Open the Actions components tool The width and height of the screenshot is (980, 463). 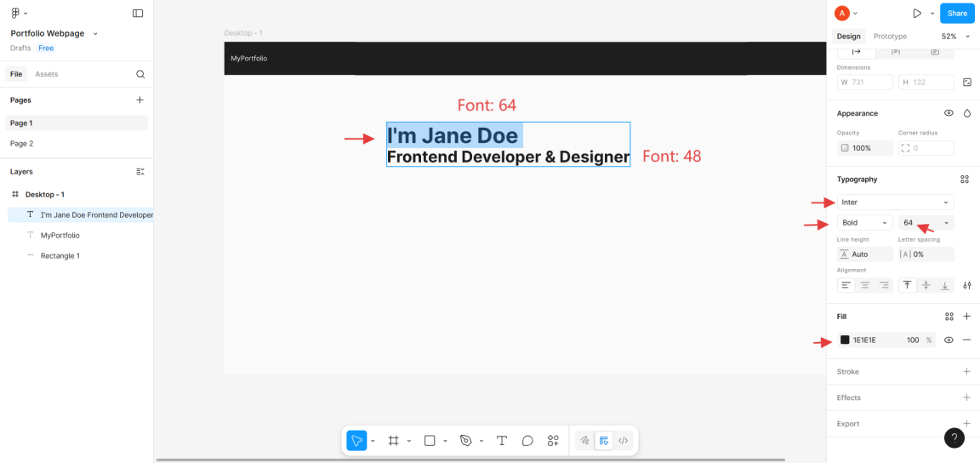click(x=553, y=441)
